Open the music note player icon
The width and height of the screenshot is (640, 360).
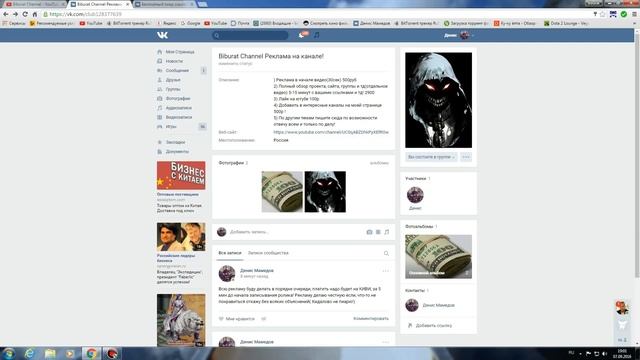316,35
